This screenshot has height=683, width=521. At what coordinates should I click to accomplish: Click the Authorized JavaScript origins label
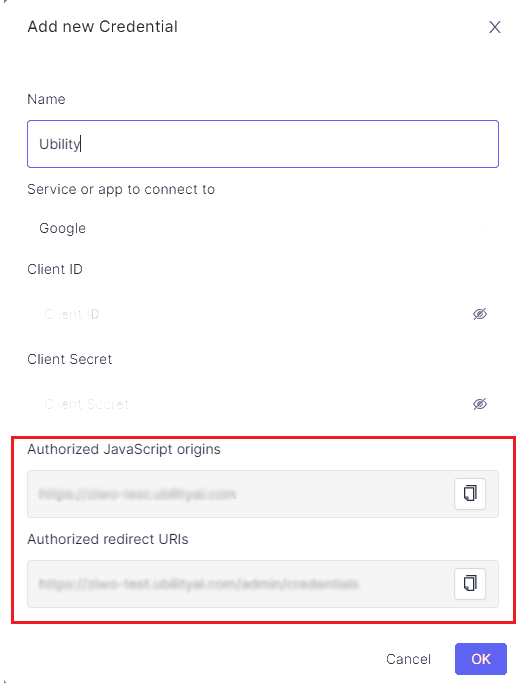[x=124, y=450]
